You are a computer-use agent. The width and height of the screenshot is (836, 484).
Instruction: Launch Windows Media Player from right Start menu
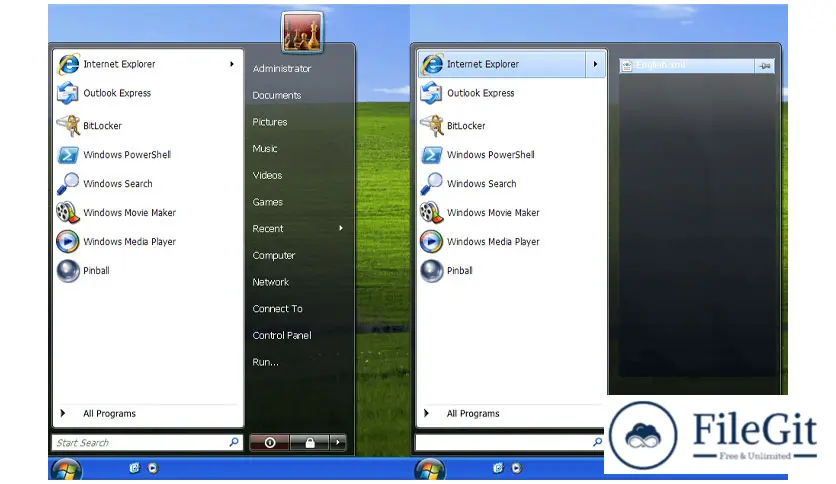(512, 241)
